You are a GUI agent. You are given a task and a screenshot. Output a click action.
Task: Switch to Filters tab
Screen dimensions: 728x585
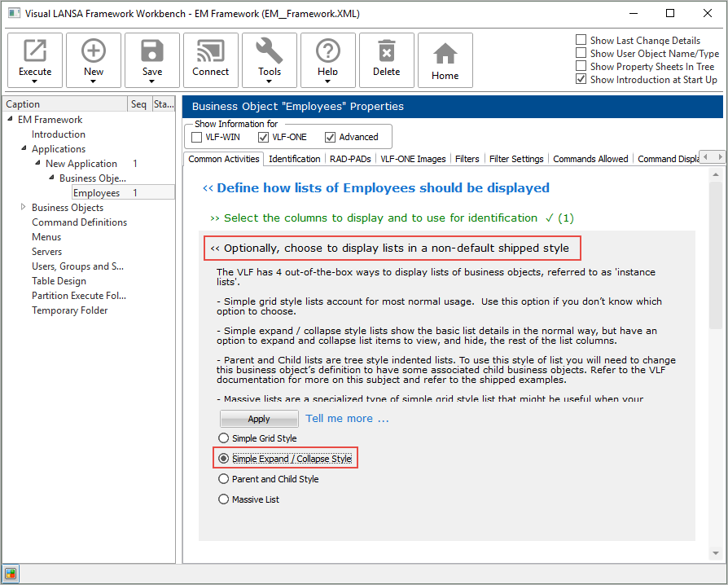(x=467, y=159)
